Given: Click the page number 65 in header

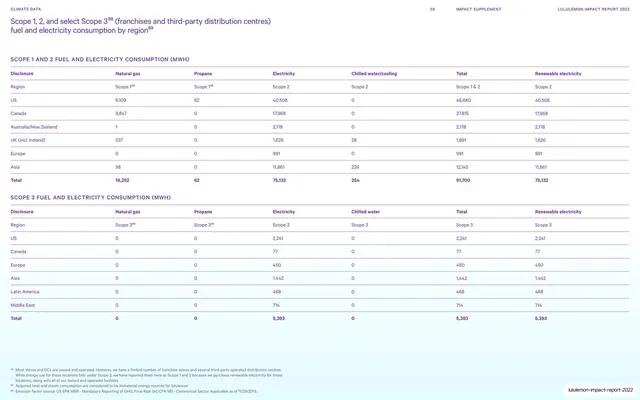Looking at the screenshot, I should pyautogui.click(x=433, y=9).
